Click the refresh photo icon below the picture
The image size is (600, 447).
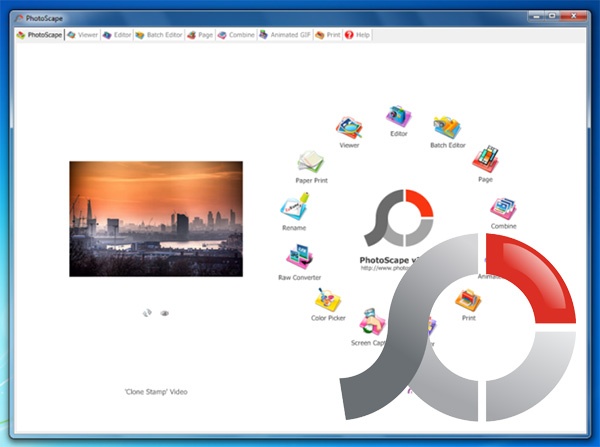pyautogui.click(x=147, y=313)
